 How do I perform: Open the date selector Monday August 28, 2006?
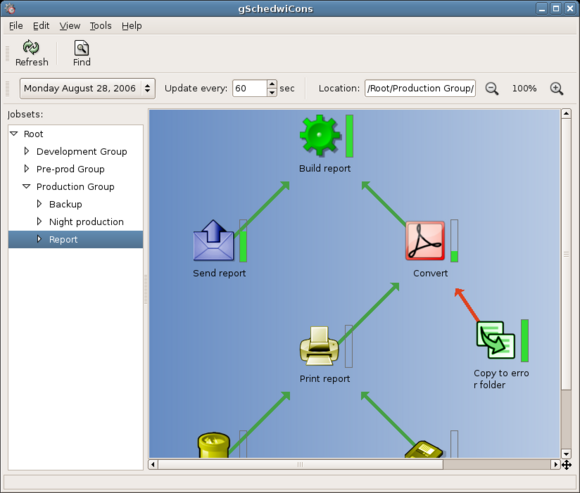pos(87,88)
